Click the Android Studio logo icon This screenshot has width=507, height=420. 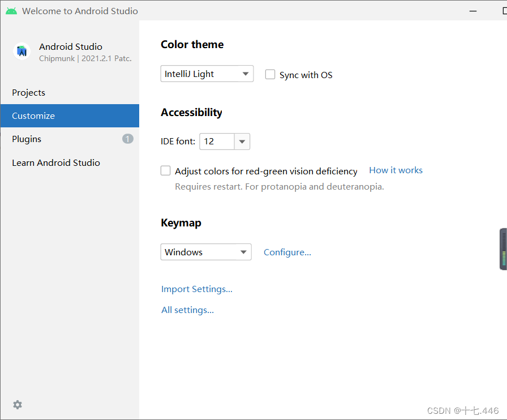pyautogui.click(x=22, y=51)
